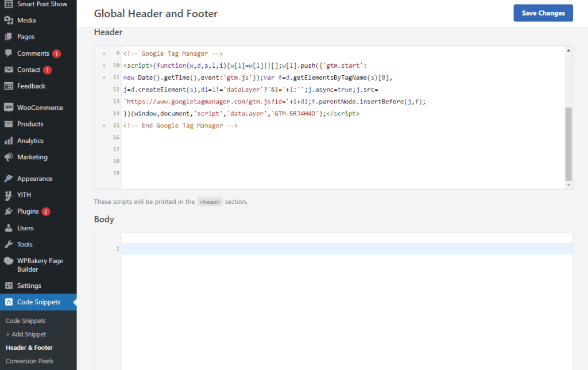Viewport: 588px width, 370px height.
Task: Collapse code fold arrow on line 15
Action: coord(104,125)
